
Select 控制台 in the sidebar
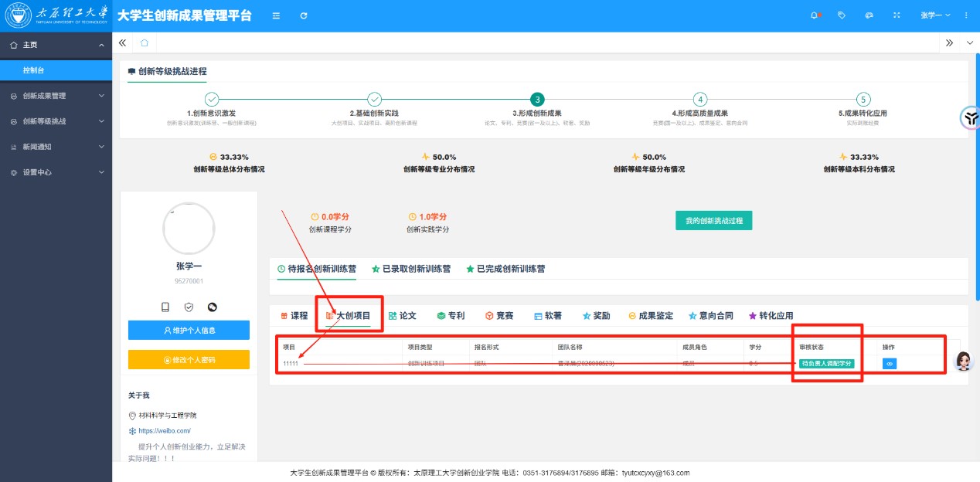coord(34,70)
